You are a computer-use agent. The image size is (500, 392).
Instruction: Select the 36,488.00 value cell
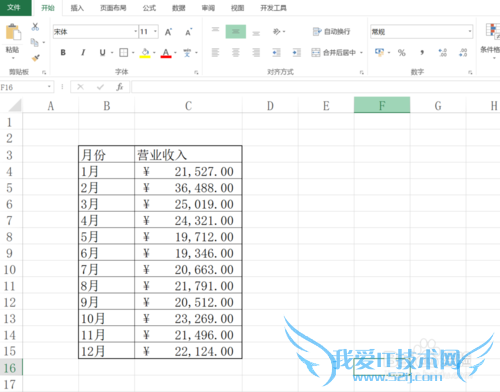(x=188, y=188)
